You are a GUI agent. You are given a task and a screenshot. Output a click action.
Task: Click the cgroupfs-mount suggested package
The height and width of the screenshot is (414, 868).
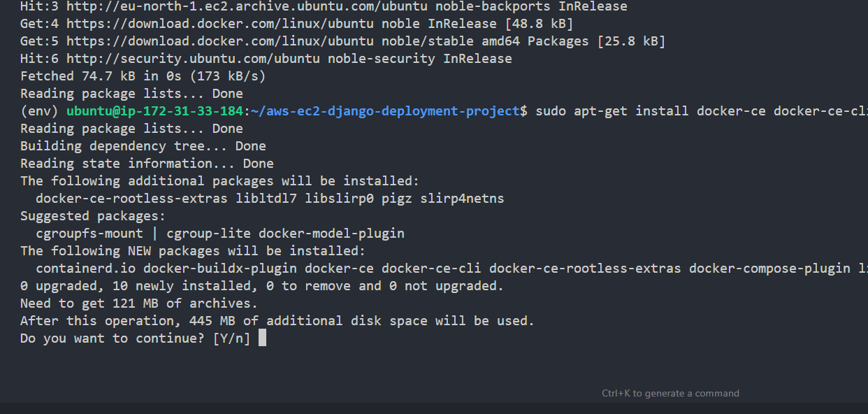coord(89,234)
